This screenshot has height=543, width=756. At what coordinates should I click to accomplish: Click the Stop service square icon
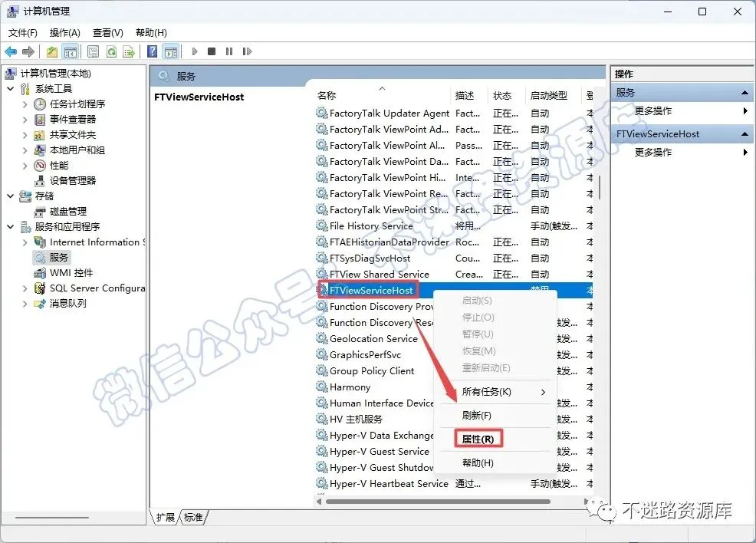coord(211,51)
